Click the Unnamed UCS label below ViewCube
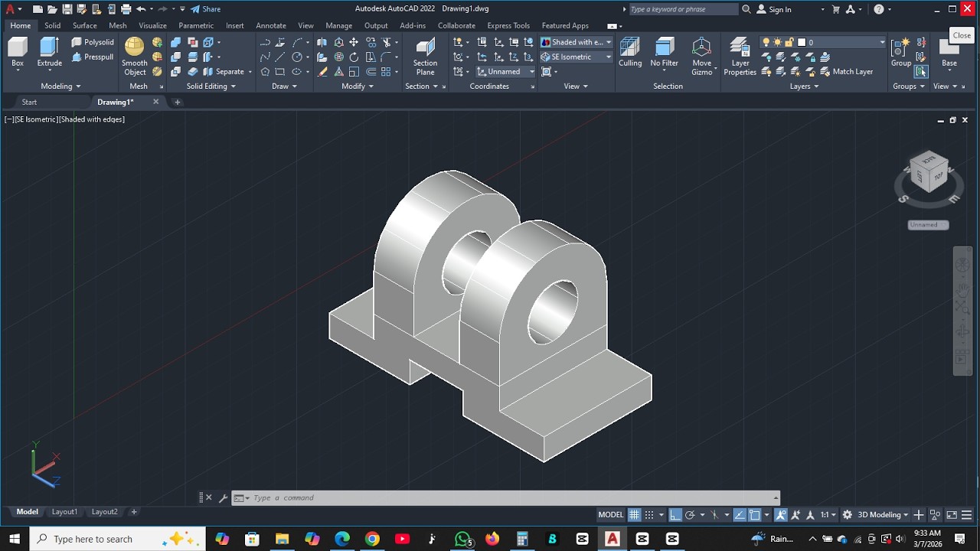Image resolution: width=980 pixels, height=551 pixels. 928,224
